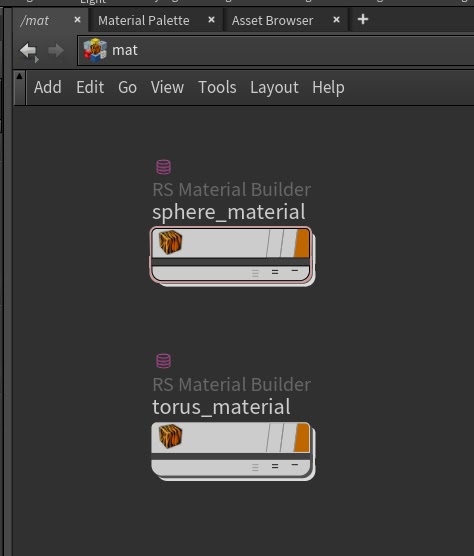The image size is (474, 556).
Task: Open the Layout menu
Action: point(274,88)
